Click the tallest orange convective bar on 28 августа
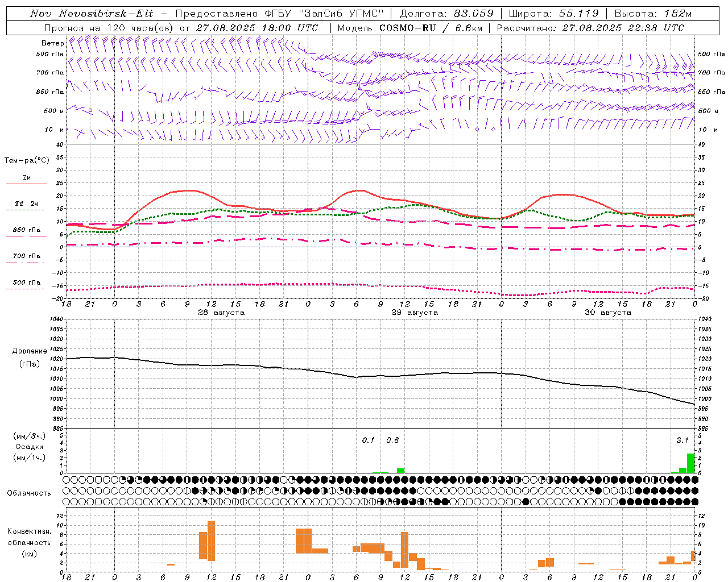This screenshot has height=582, width=728. click(212, 541)
